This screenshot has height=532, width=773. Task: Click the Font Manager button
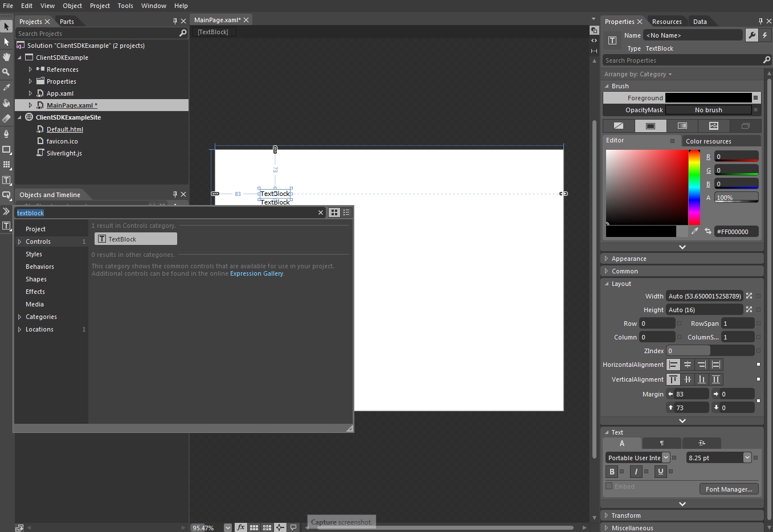pos(729,489)
